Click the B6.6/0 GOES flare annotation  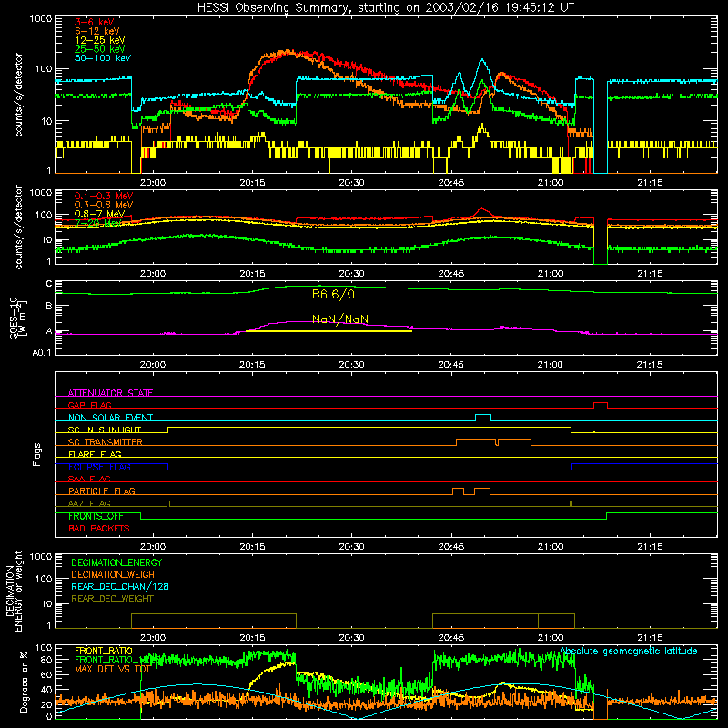pyautogui.click(x=333, y=294)
